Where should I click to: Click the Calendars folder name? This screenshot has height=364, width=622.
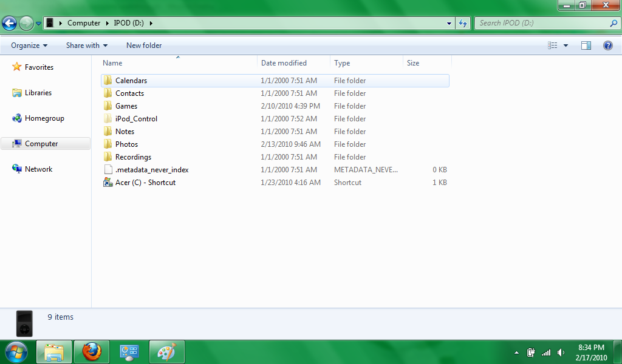131,81
